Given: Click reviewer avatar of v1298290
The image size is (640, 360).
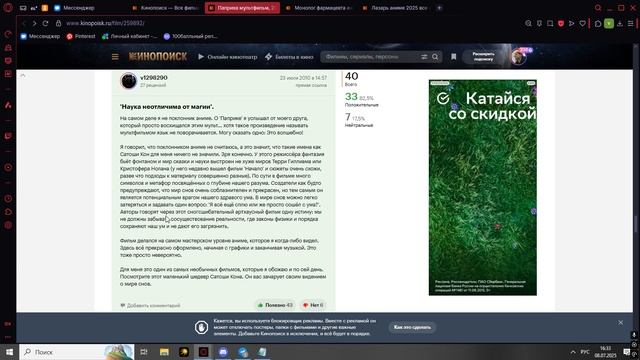Looking at the screenshot, I should pyautogui.click(x=129, y=81).
